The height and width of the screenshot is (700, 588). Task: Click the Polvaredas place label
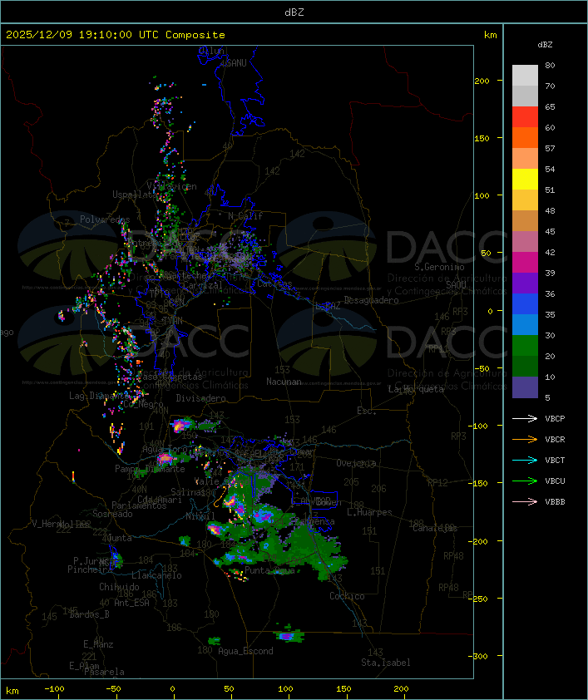point(105,219)
